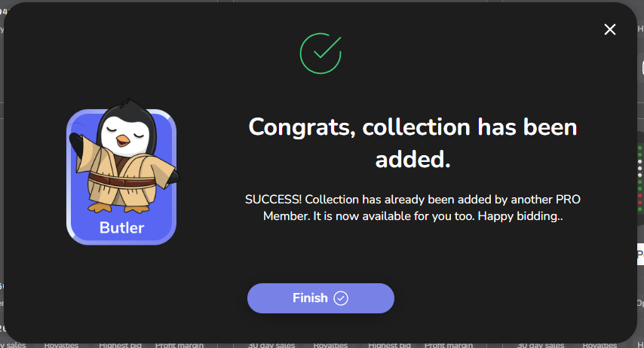Click the checkmark icon inside Finish button
This screenshot has height=348, width=644.
(x=341, y=298)
